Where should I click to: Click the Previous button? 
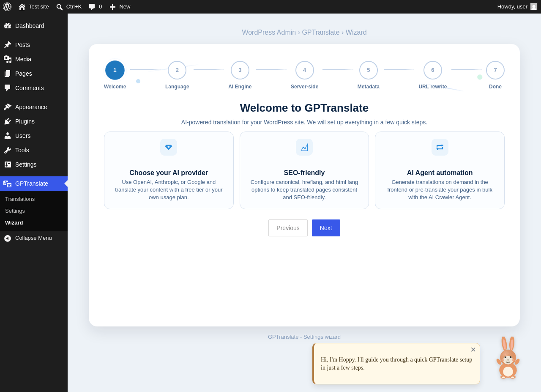(288, 228)
